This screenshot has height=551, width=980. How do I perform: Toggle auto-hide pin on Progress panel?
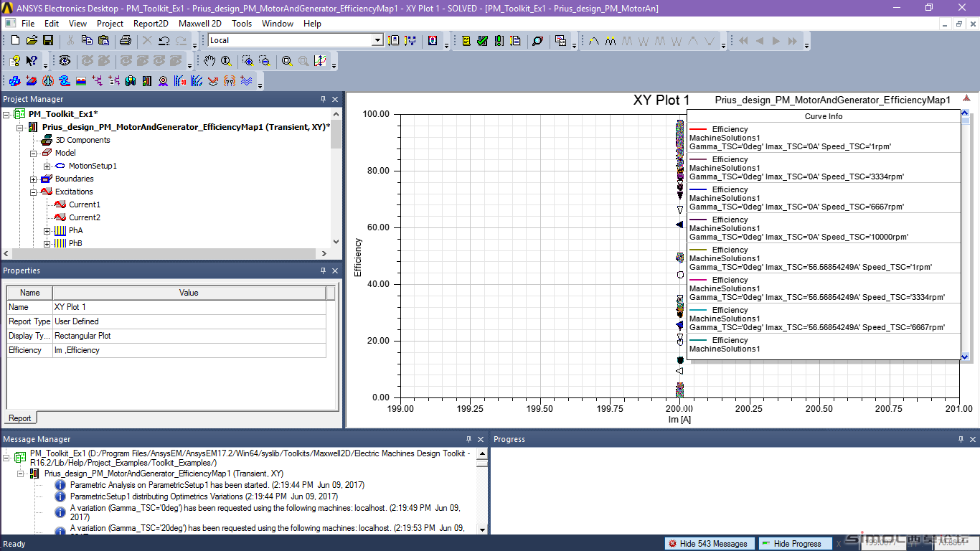[961, 439]
